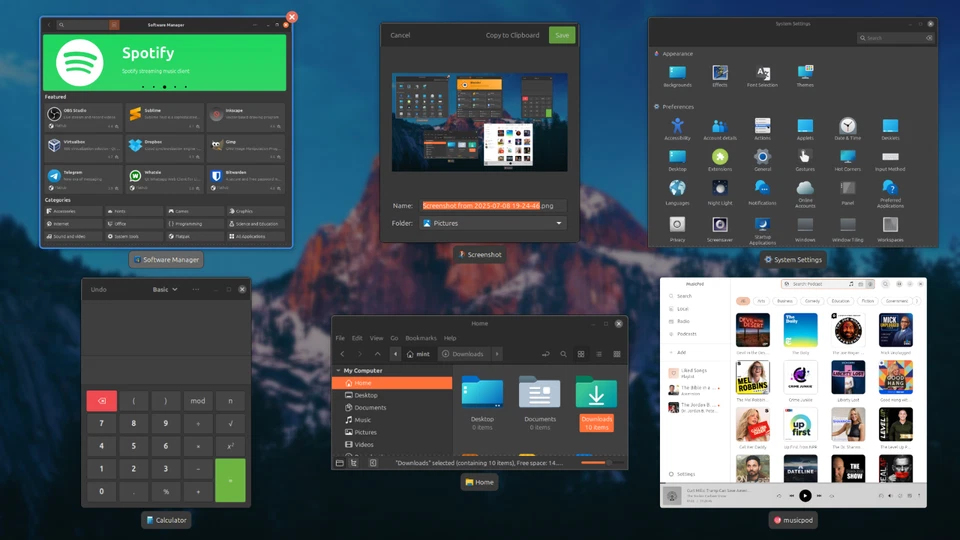Click Copy to Clipboard
Image resolution: width=960 pixels, height=540 pixels.
[x=512, y=35]
